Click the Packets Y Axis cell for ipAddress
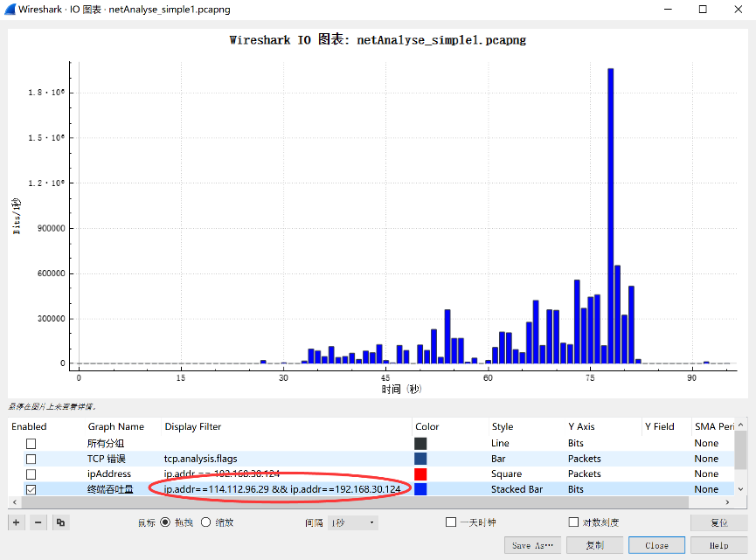Screen dimensions: 756x560 click(585, 474)
